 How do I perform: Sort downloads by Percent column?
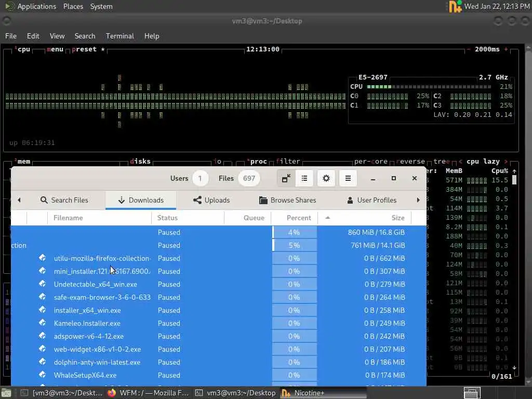click(x=295, y=218)
